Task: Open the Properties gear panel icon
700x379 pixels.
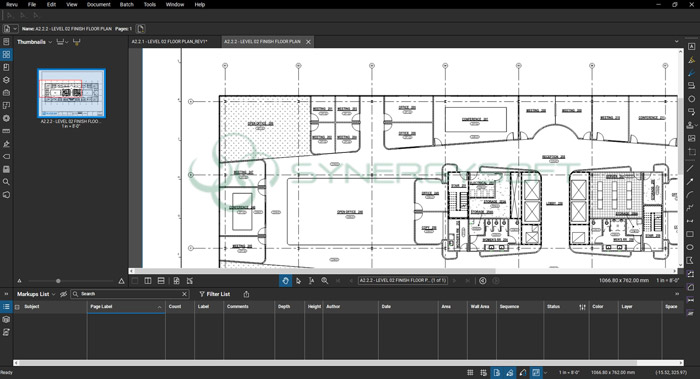Action: pyautogui.click(x=6, y=118)
